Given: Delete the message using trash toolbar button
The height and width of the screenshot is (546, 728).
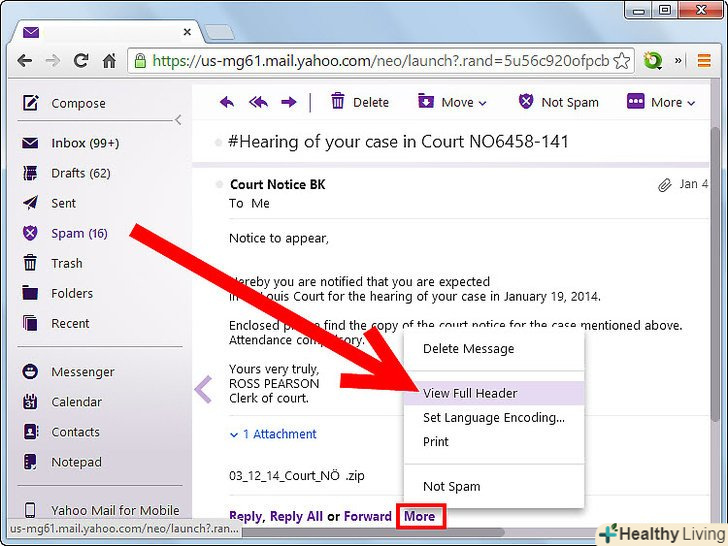Looking at the screenshot, I should (x=359, y=102).
